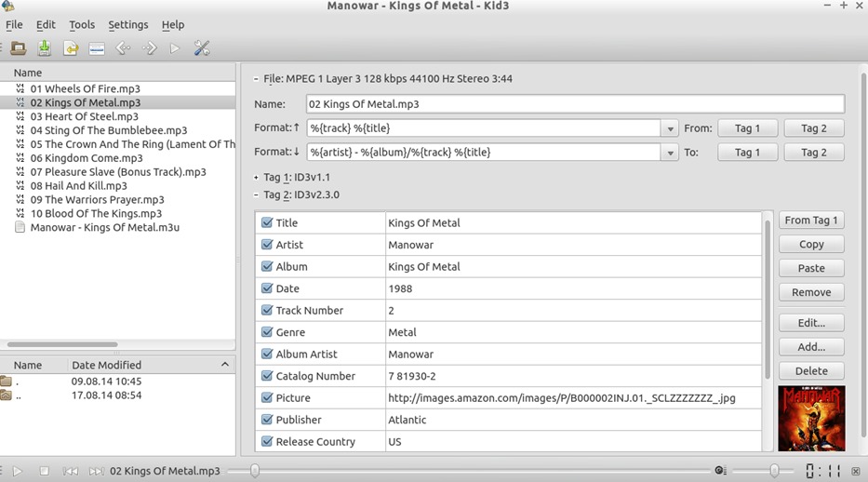Click Kid3 application icon in title bar
The image size is (868, 482).
[x=7, y=6]
